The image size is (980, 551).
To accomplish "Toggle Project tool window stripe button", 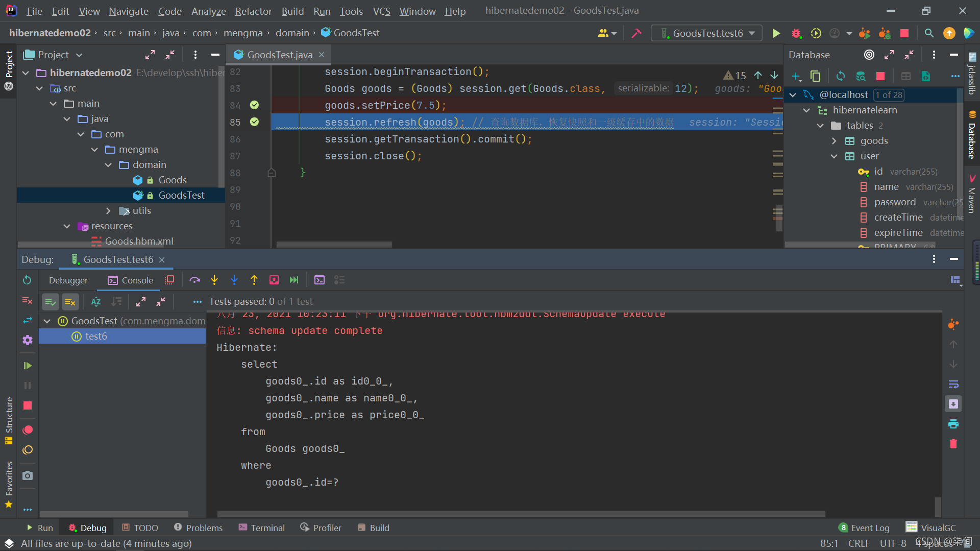I will tap(9, 70).
